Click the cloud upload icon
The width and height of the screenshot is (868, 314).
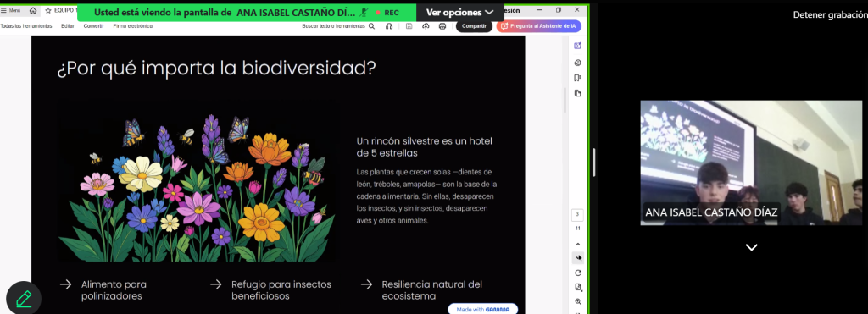pyautogui.click(x=426, y=26)
